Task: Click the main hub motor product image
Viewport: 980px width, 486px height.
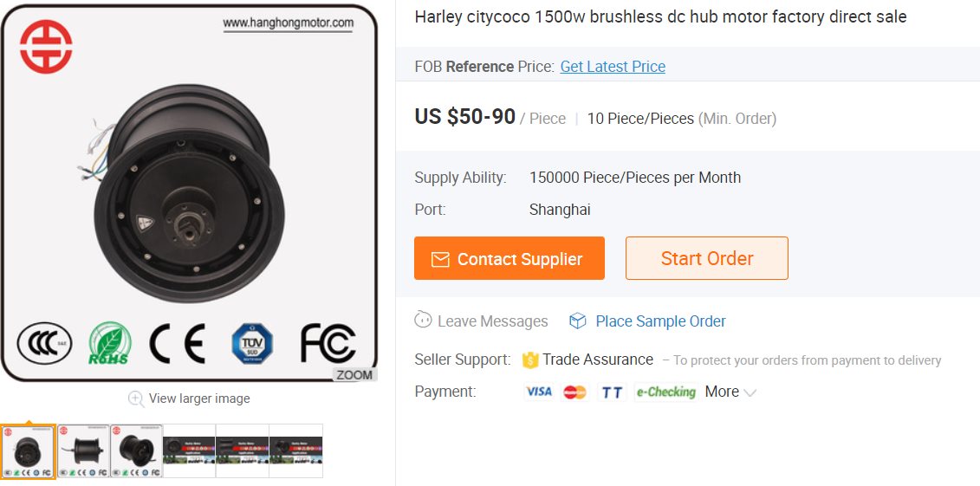Action: coord(189,192)
